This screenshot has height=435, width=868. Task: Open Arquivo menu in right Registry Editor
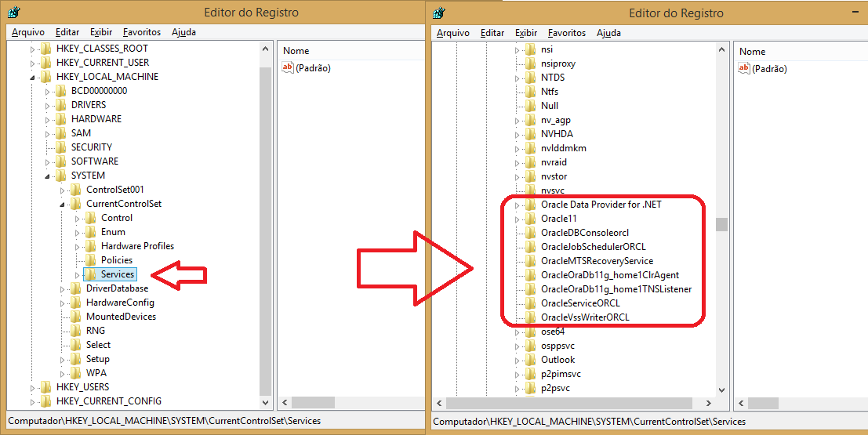click(x=453, y=33)
